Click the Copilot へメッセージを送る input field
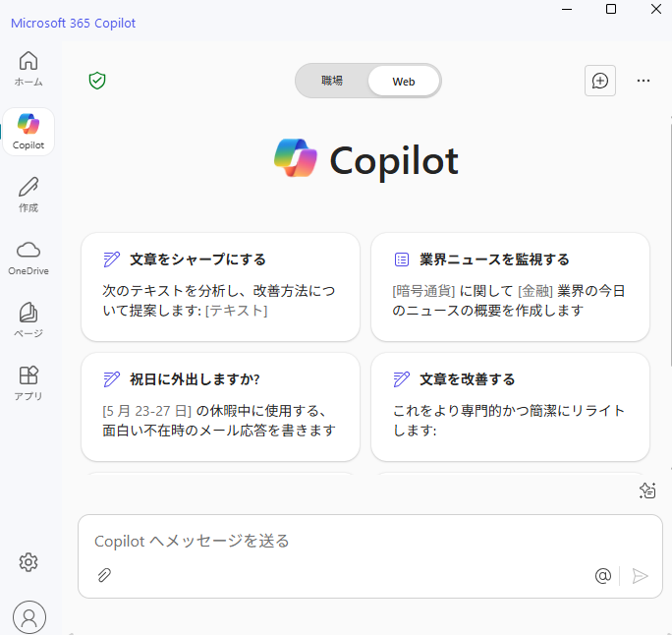Viewport: 672px width, 635px height. point(370,556)
